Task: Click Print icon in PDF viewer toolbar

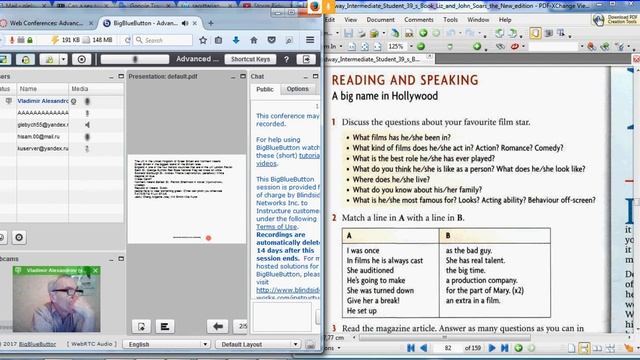Action: [x=361, y=33]
